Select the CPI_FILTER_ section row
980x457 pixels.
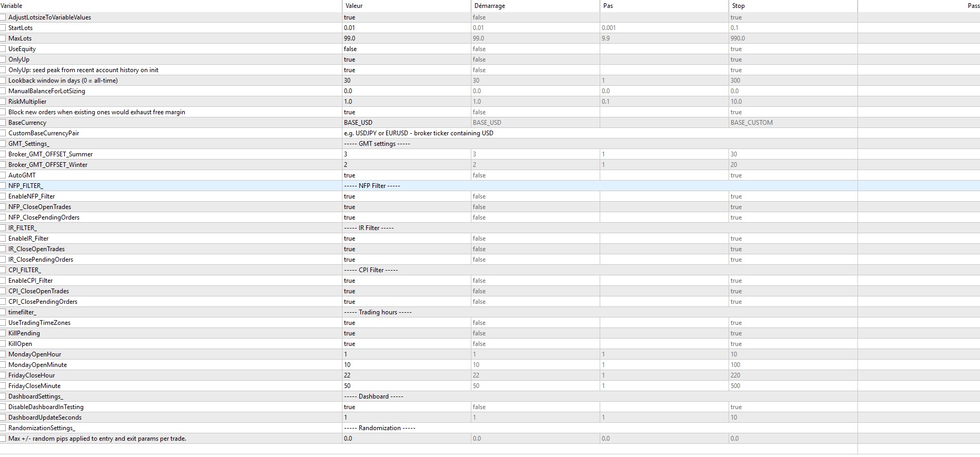pyautogui.click(x=490, y=270)
